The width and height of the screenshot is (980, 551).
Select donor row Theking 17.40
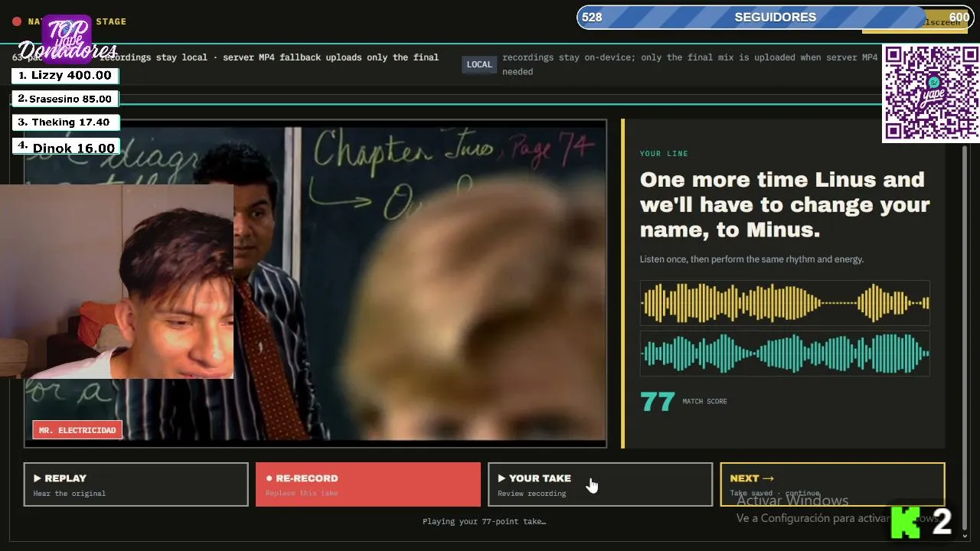[x=65, y=122]
